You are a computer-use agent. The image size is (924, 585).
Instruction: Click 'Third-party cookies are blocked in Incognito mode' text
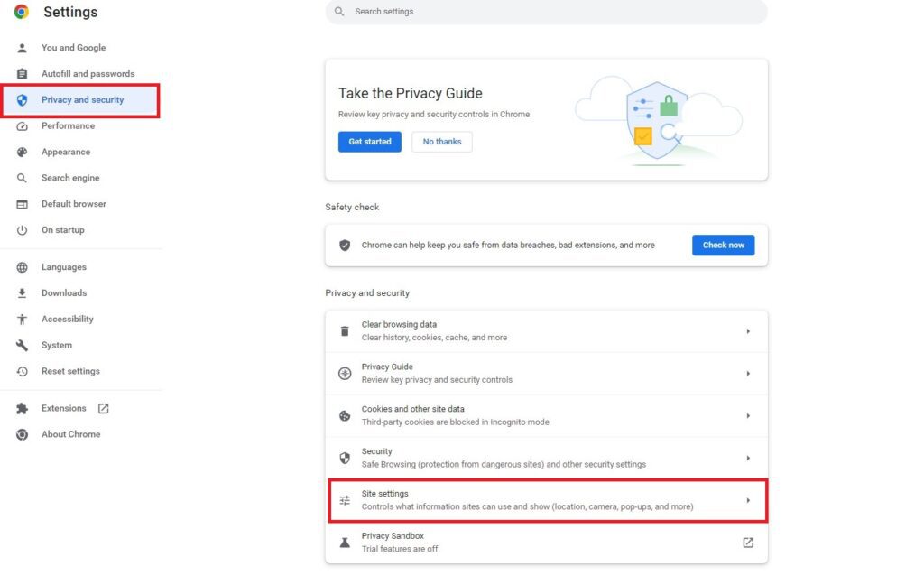(455, 422)
